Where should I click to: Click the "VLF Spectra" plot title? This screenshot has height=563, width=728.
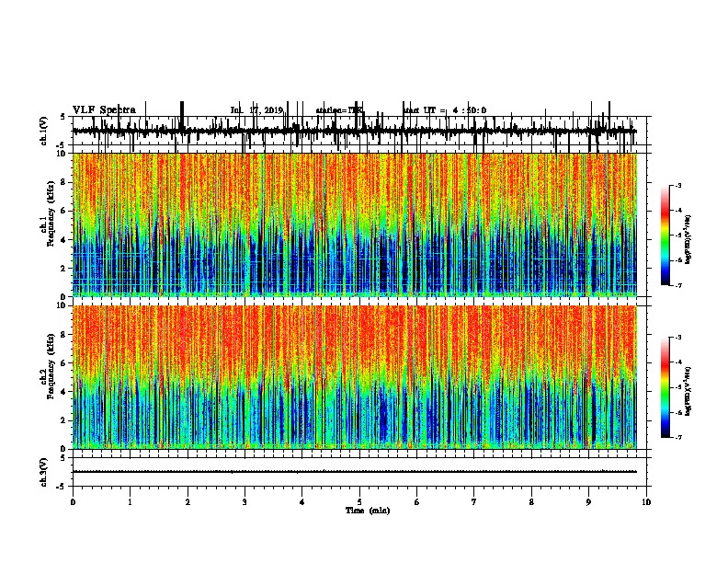click(104, 110)
